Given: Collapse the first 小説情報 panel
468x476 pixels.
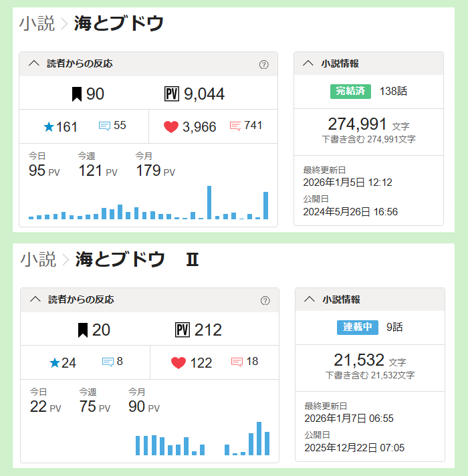Looking at the screenshot, I should point(308,64).
